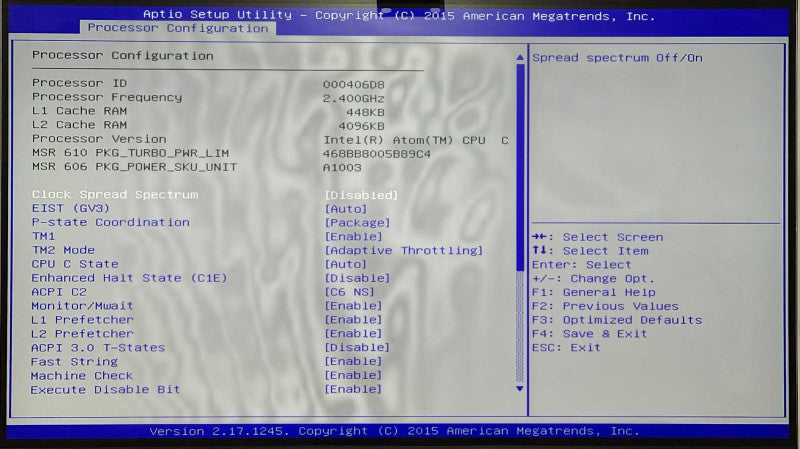Click the Enter: Select hint
Image resolution: width=800 pixels, height=449 pixels.
tap(582, 265)
